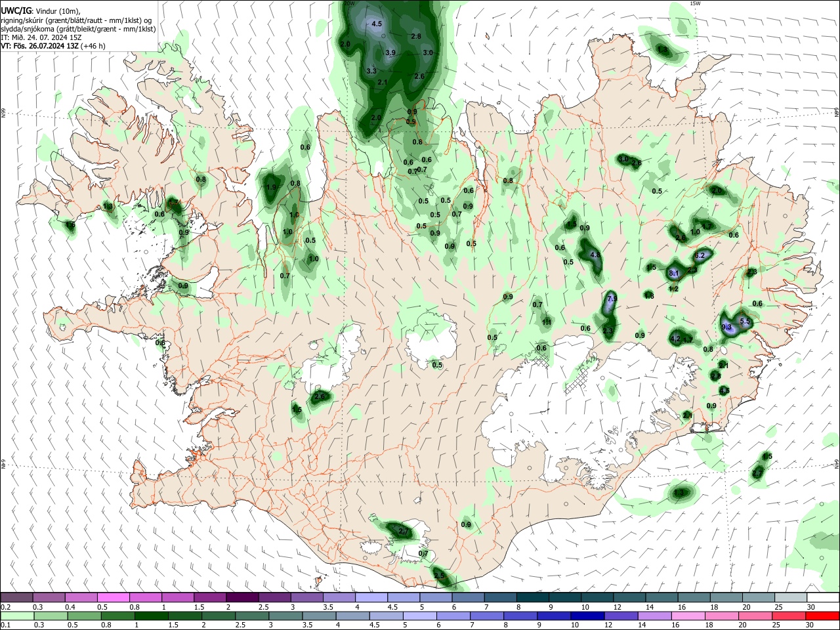The image size is (840, 630).
Task: Select the pure red swatch ending lower legend row
Action: click(822, 616)
